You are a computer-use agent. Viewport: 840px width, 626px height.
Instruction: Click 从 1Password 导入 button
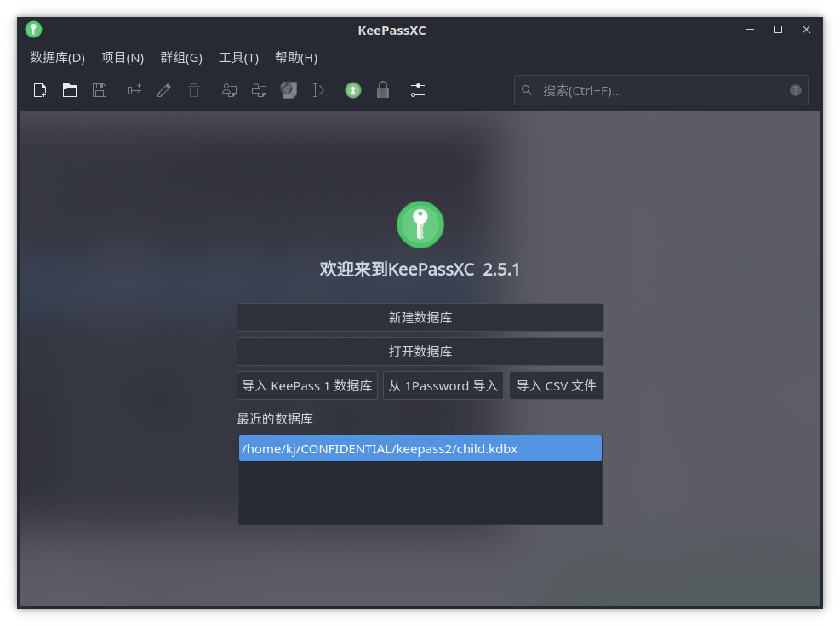[x=443, y=385]
